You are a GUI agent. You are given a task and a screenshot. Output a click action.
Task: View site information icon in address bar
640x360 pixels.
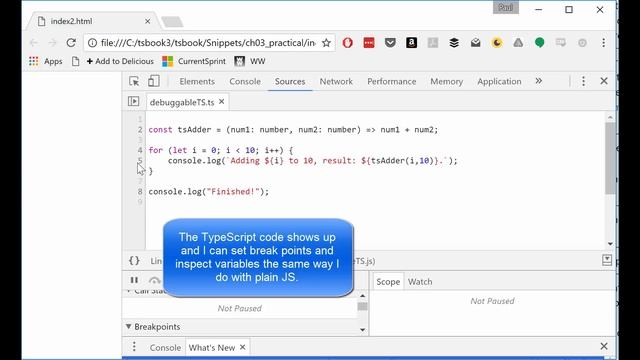(x=93, y=42)
